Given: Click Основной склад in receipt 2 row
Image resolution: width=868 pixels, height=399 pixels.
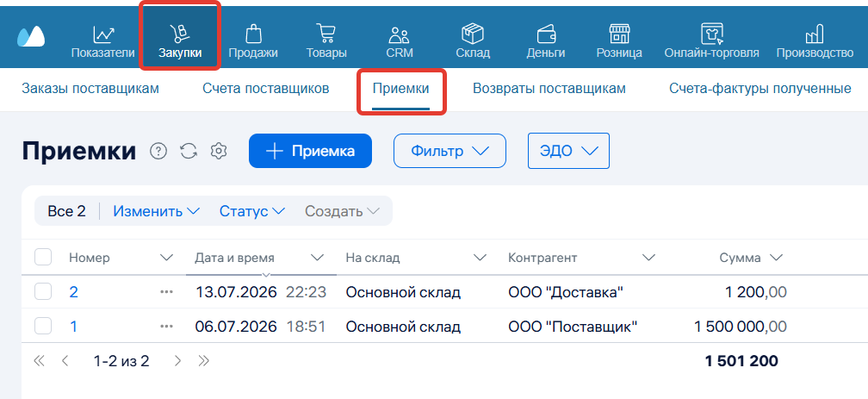Looking at the screenshot, I should click(403, 292).
